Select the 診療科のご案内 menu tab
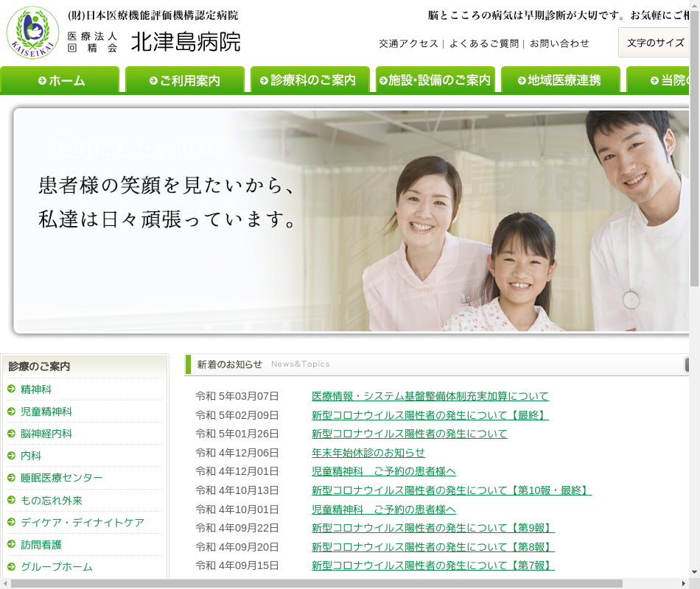 point(310,80)
